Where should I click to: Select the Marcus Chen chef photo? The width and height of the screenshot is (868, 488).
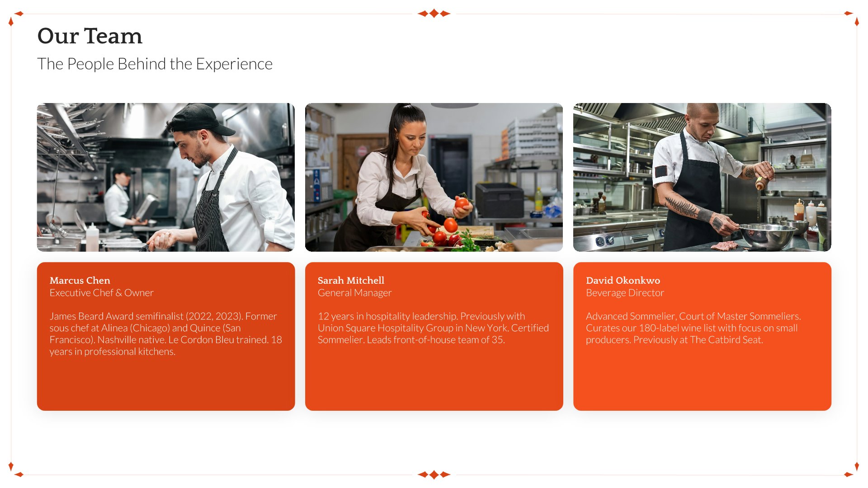pyautogui.click(x=166, y=177)
